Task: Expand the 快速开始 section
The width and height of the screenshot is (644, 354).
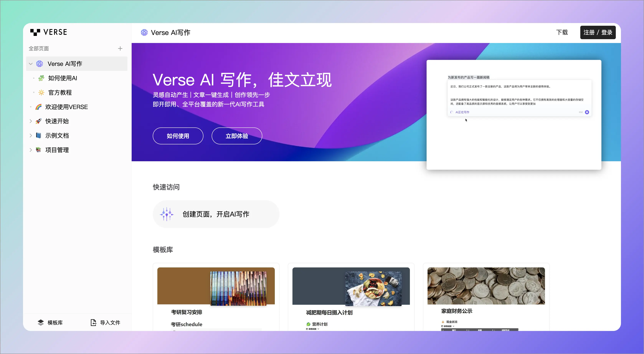Action: click(x=31, y=121)
